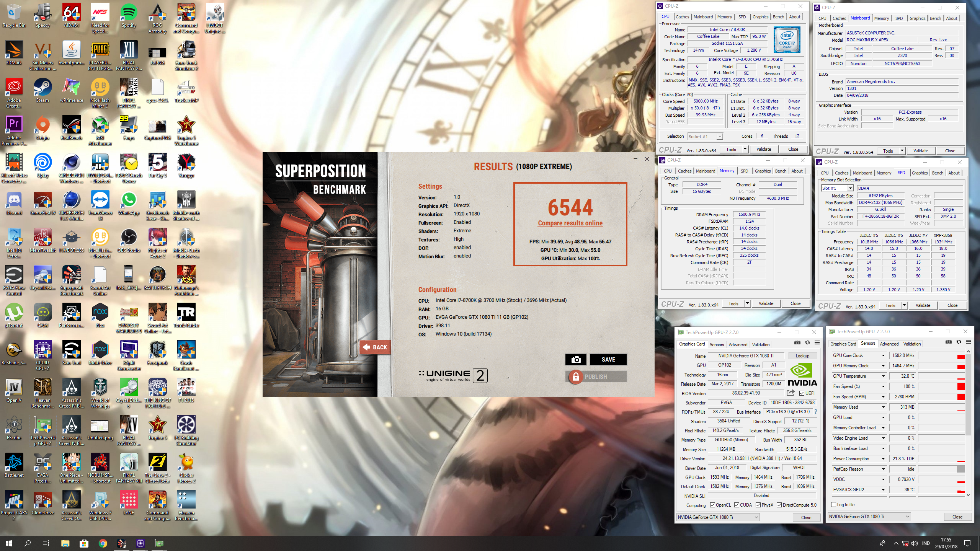Open SPD tab in CPU-Z Memory window
Image resolution: width=980 pixels, height=551 pixels.
click(744, 171)
